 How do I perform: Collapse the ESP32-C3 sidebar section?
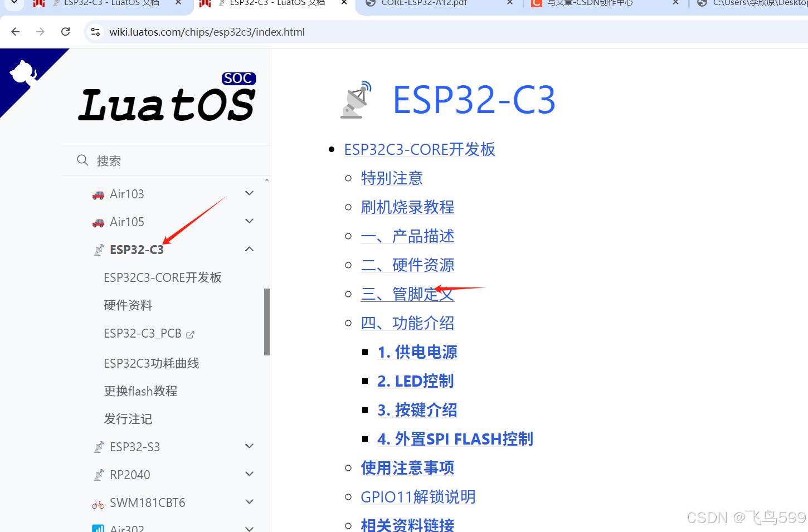click(250, 249)
